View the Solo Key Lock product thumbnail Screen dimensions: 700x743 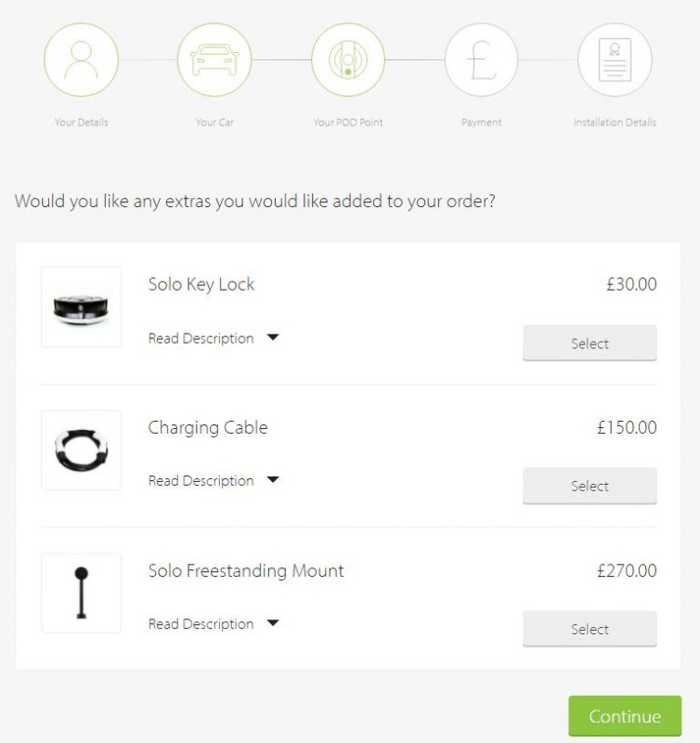(x=81, y=306)
